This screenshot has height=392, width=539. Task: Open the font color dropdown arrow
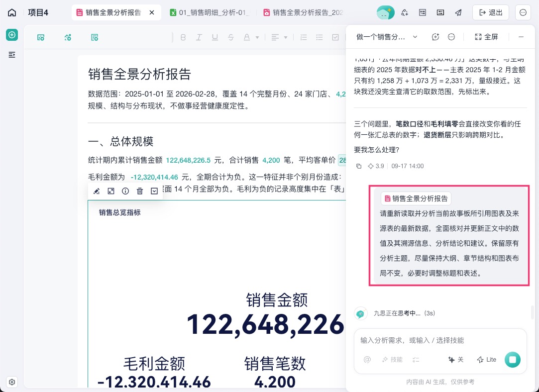coord(257,37)
